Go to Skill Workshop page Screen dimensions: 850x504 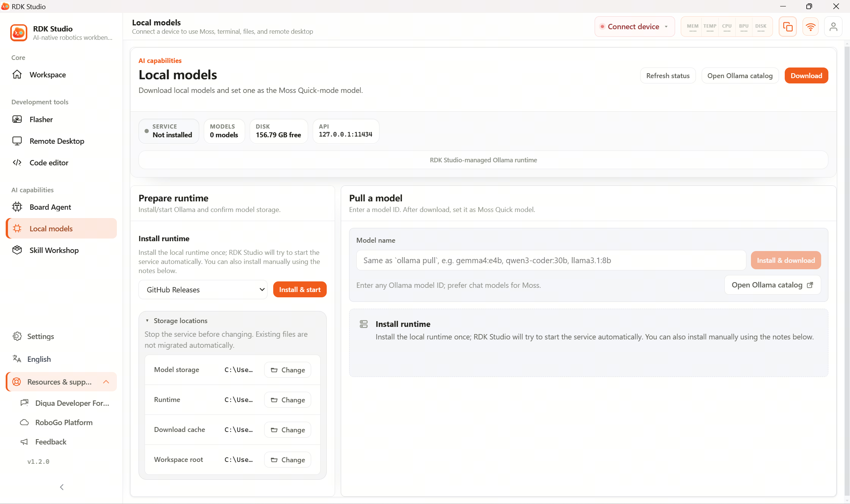[61, 250]
